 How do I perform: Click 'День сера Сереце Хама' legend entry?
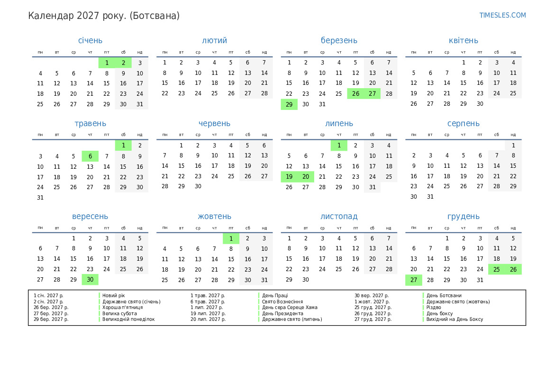(x=290, y=308)
